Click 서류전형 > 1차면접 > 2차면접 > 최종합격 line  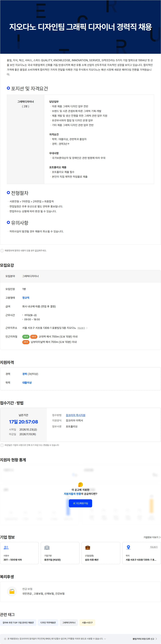tap(32, 201)
